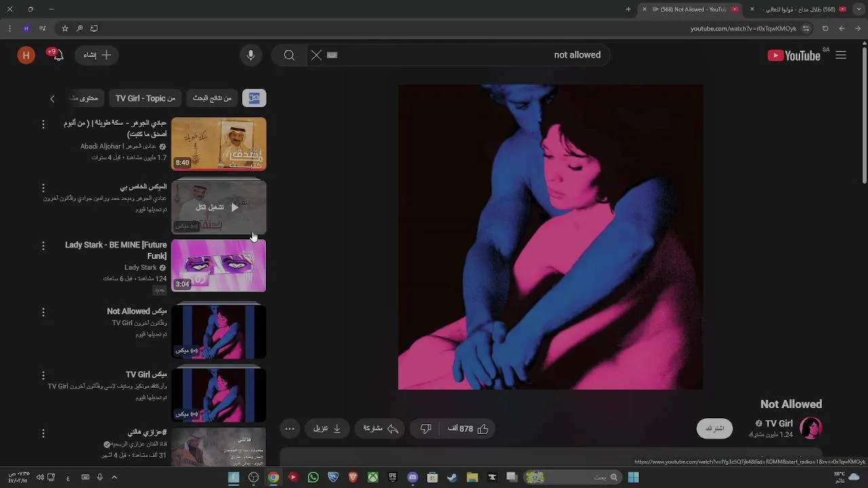
Task: Open a new browser tab
Action: (x=629, y=9)
